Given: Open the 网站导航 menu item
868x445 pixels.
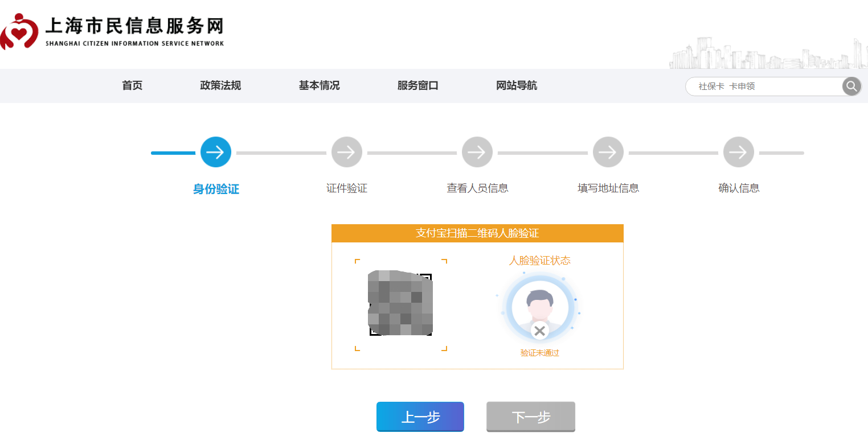Looking at the screenshot, I should [517, 85].
